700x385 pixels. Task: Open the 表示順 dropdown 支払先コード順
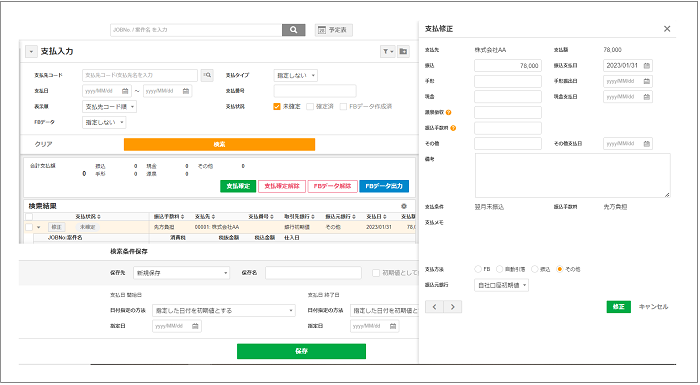(x=109, y=107)
